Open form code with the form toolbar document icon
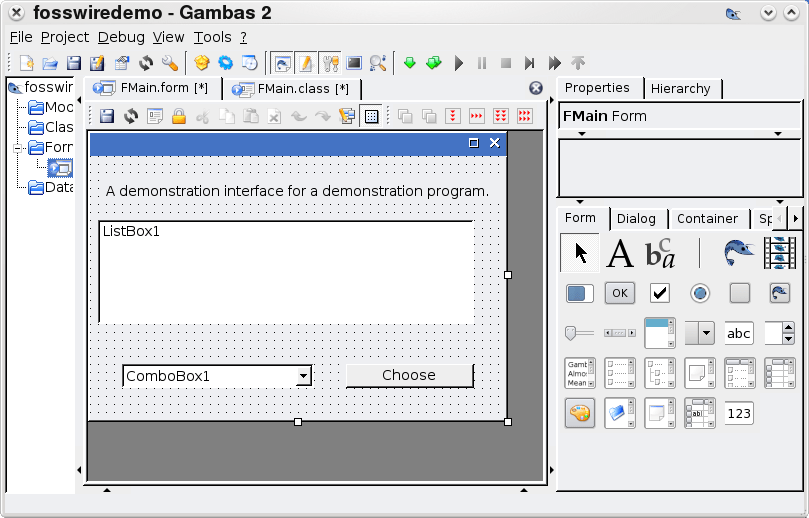This screenshot has height=518, width=809. point(155,116)
